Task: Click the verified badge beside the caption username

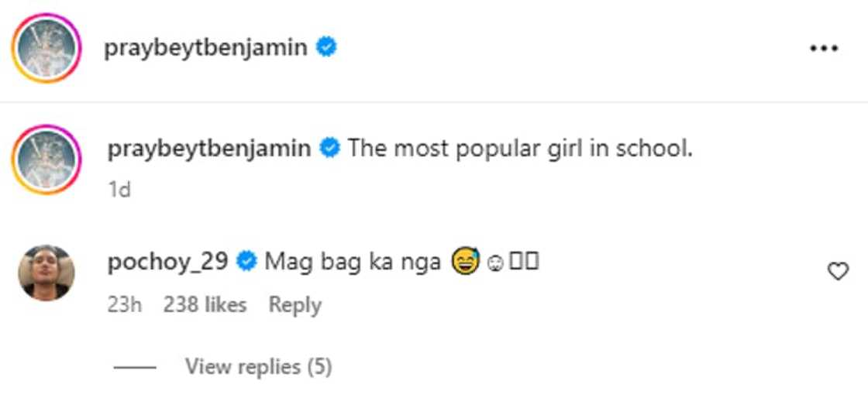Action: (x=330, y=147)
